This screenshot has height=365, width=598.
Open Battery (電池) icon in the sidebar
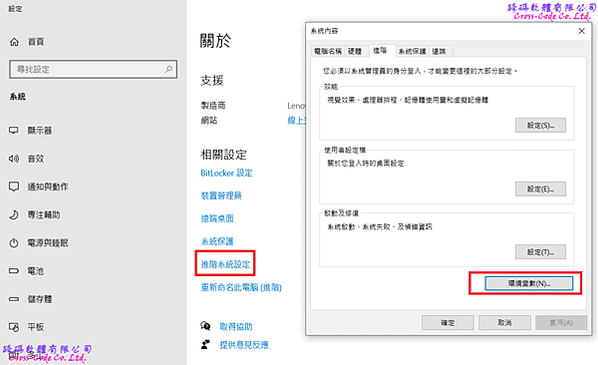pyautogui.click(x=14, y=271)
